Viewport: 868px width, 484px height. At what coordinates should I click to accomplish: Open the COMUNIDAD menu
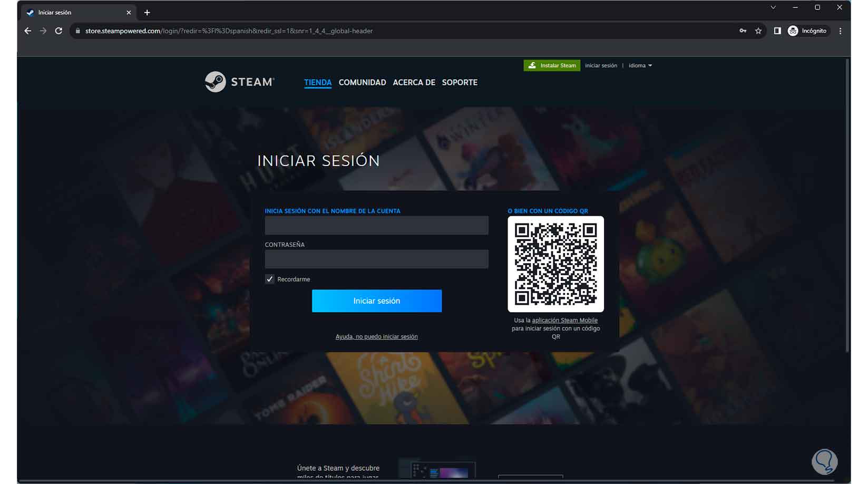pyautogui.click(x=363, y=82)
